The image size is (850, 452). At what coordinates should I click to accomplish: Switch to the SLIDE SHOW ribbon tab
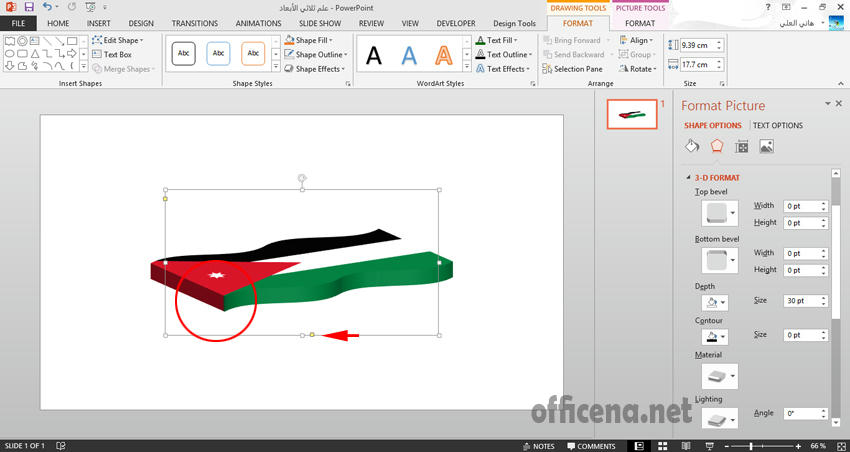click(x=320, y=23)
